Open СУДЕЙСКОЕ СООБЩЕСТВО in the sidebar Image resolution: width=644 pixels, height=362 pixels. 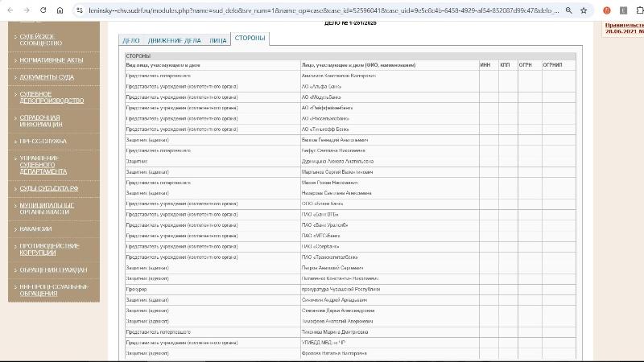pyautogui.click(x=41, y=39)
